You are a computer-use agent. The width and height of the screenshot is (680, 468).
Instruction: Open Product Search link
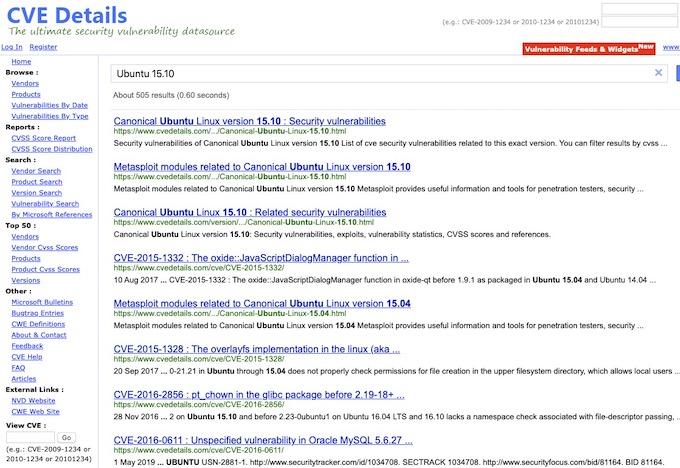[x=37, y=182]
